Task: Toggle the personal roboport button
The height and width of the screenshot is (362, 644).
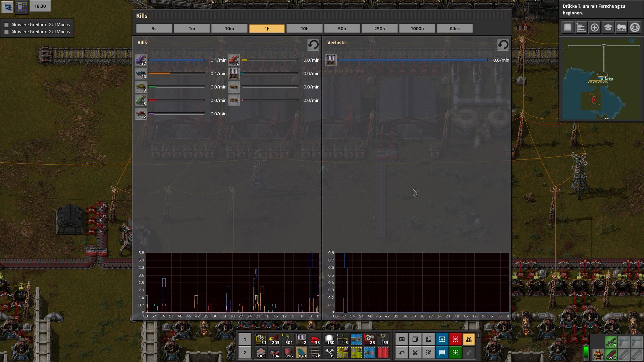Action: [x=469, y=339]
